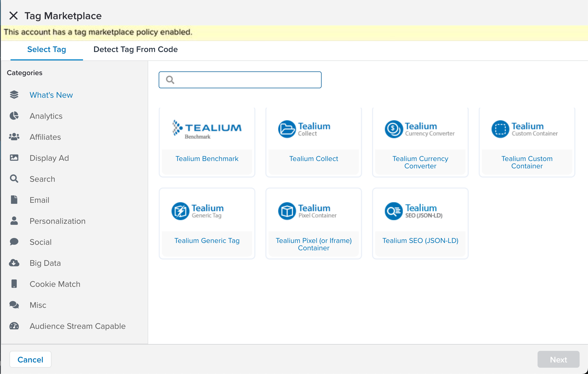588x374 pixels.
Task: Select the Tealium Collect tag link
Action: [314, 159]
